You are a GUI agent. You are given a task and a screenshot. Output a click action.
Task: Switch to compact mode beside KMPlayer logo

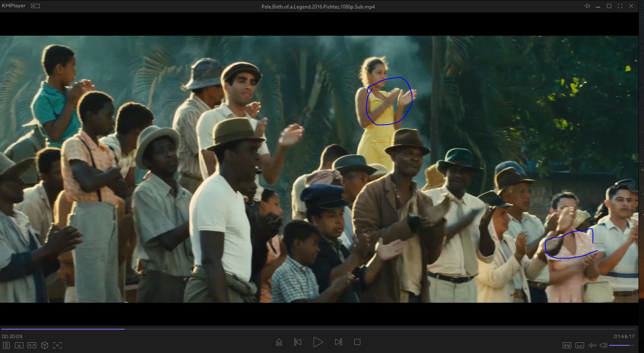35,6
